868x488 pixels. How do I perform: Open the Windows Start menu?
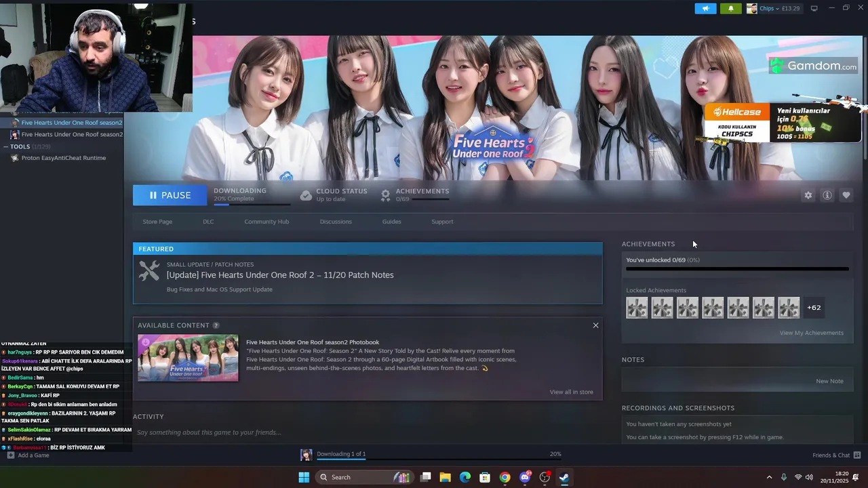click(304, 477)
